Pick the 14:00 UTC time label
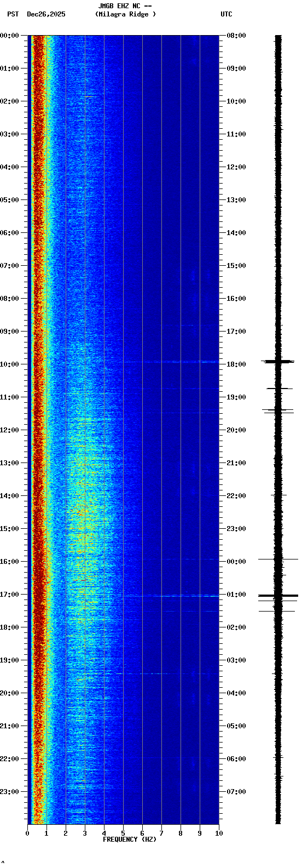This screenshot has height=868, width=302. click(236, 233)
